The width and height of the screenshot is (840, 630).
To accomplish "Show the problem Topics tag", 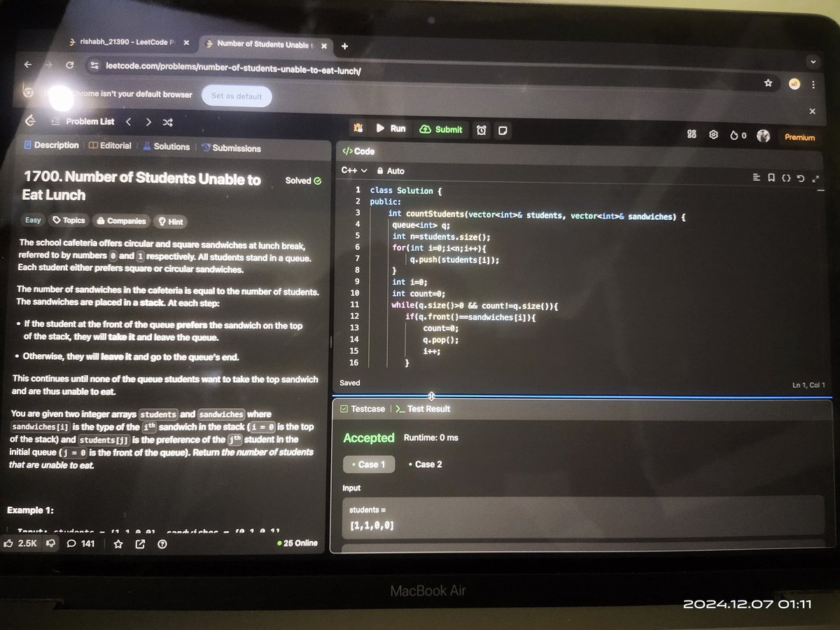I will 69,220.
